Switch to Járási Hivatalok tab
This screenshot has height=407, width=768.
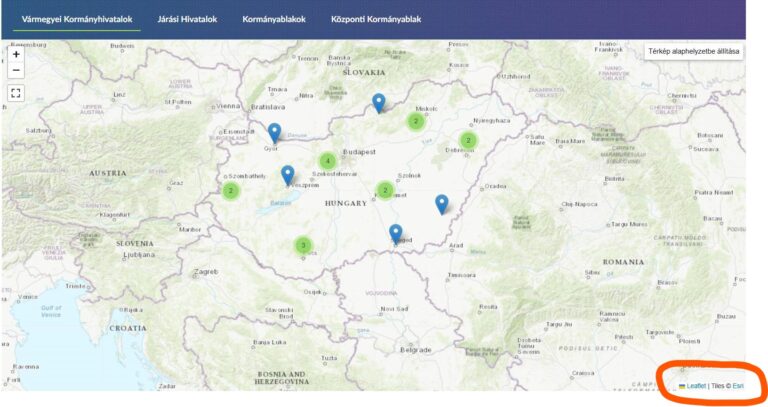tap(187, 19)
